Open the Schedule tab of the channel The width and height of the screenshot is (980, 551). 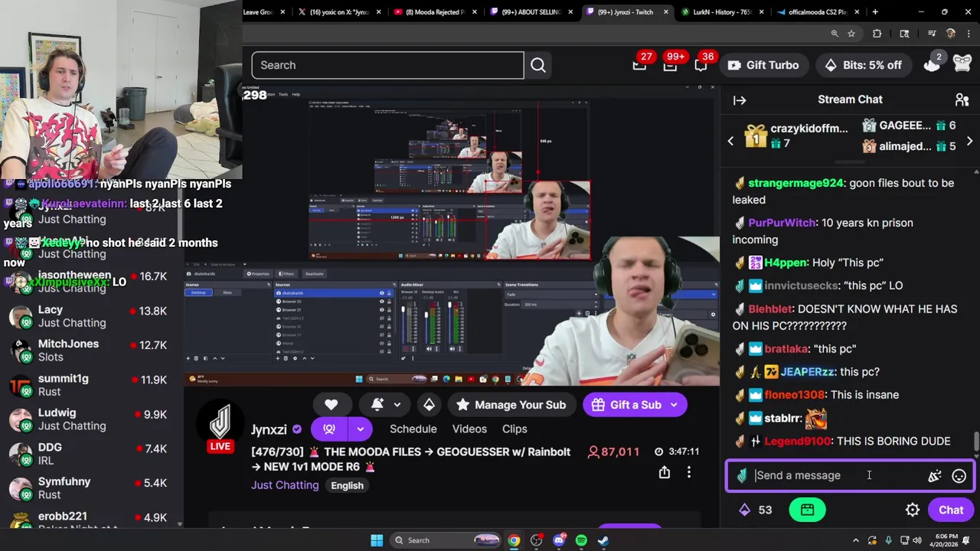[x=413, y=429]
